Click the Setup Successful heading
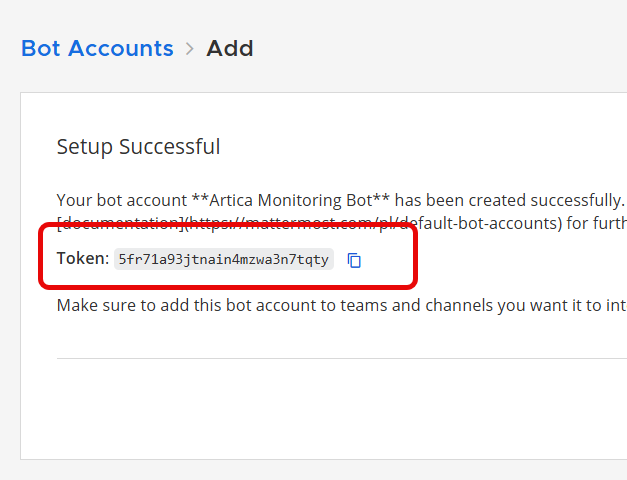Image resolution: width=627 pixels, height=480 pixels. coord(138,147)
